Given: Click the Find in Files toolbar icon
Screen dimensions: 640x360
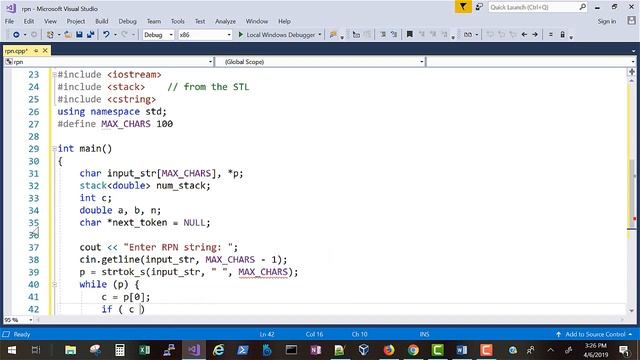Looking at the screenshot, I should [x=333, y=35].
